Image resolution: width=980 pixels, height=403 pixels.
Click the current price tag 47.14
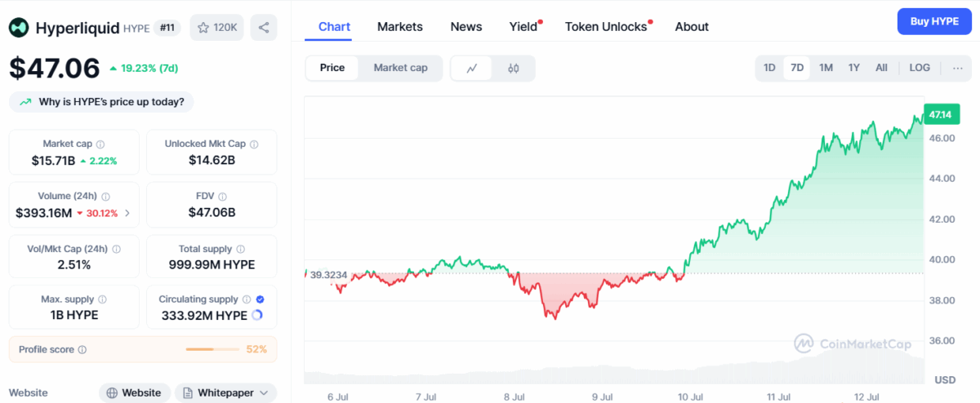coord(942,116)
